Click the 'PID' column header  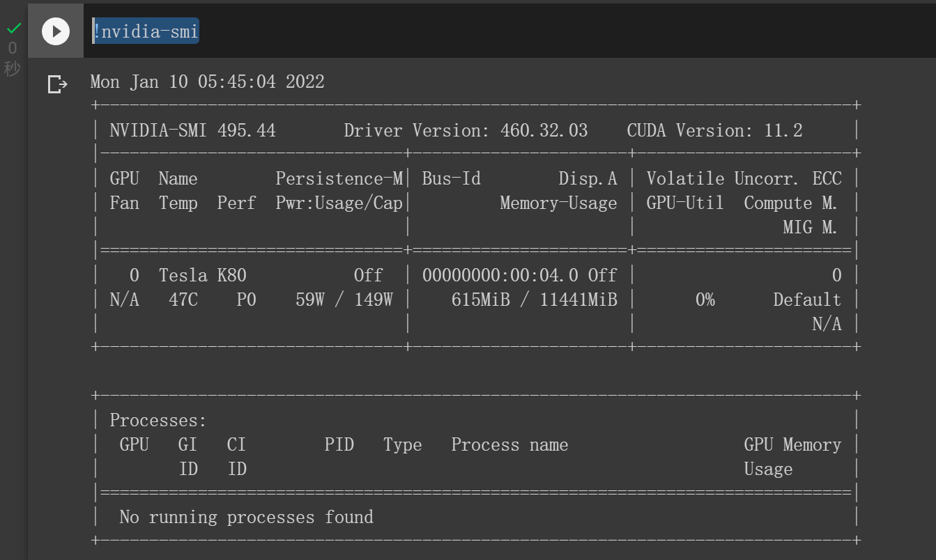coord(339,445)
